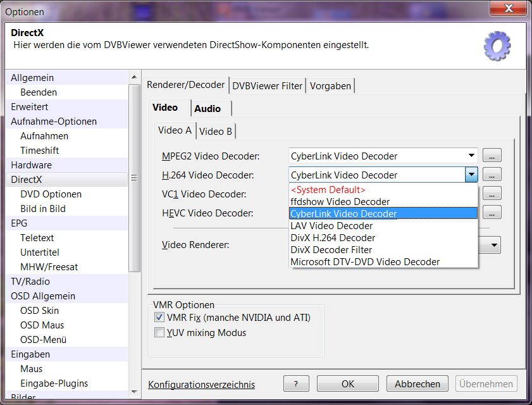
Task: Click the ellipsis button for MPEG2 Video Decoder
Action: click(x=492, y=156)
